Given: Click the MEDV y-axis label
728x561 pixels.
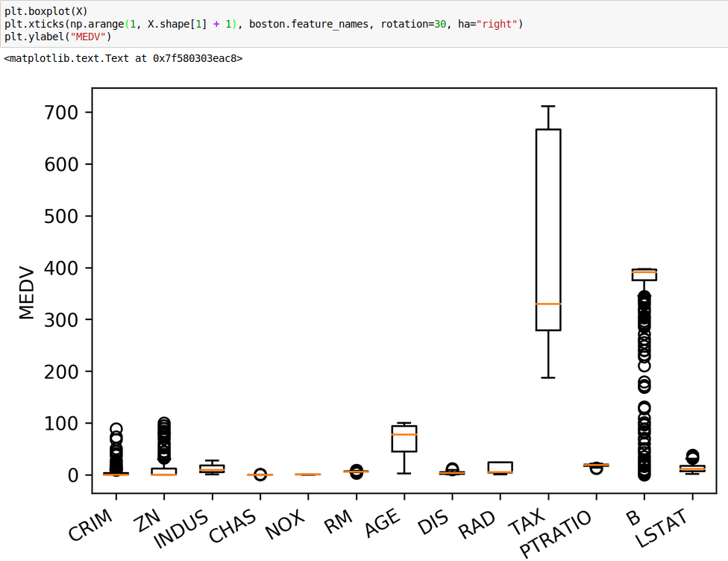Looking at the screenshot, I should tap(27, 292).
